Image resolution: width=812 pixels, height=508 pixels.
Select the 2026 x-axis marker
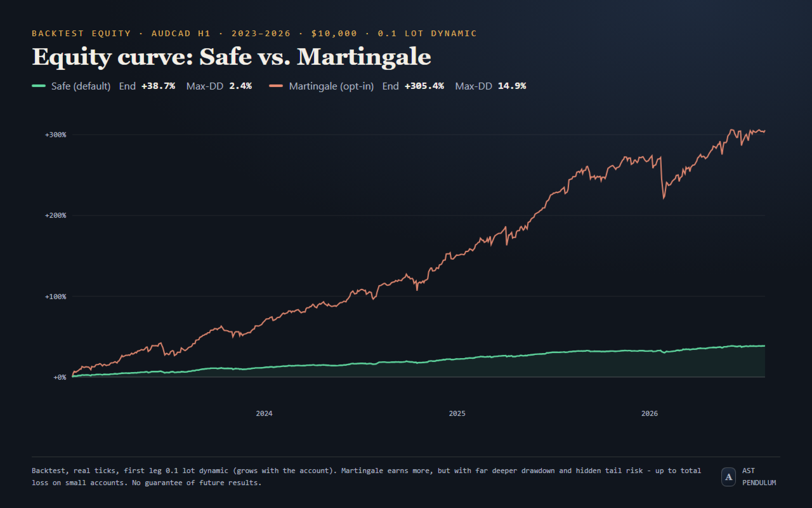(x=650, y=413)
